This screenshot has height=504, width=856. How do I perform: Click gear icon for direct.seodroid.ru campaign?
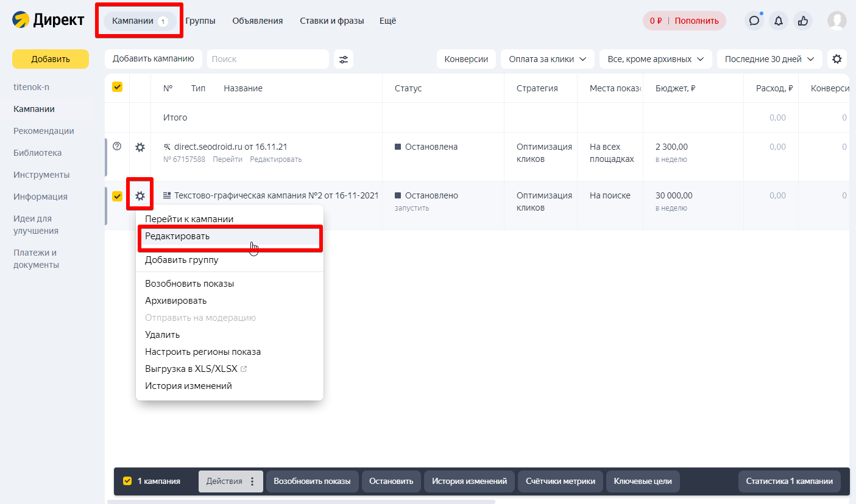coord(140,147)
